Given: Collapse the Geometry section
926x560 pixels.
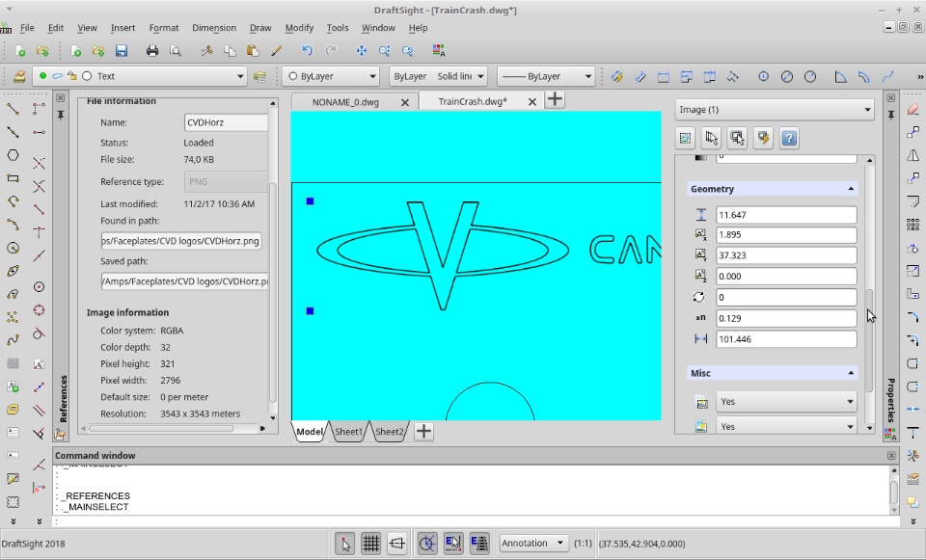Looking at the screenshot, I should 851,189.
